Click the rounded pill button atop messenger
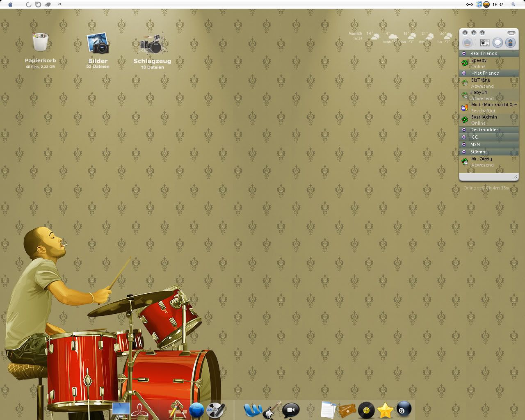This screenshot has height=420, width=525. coord(511,32)
